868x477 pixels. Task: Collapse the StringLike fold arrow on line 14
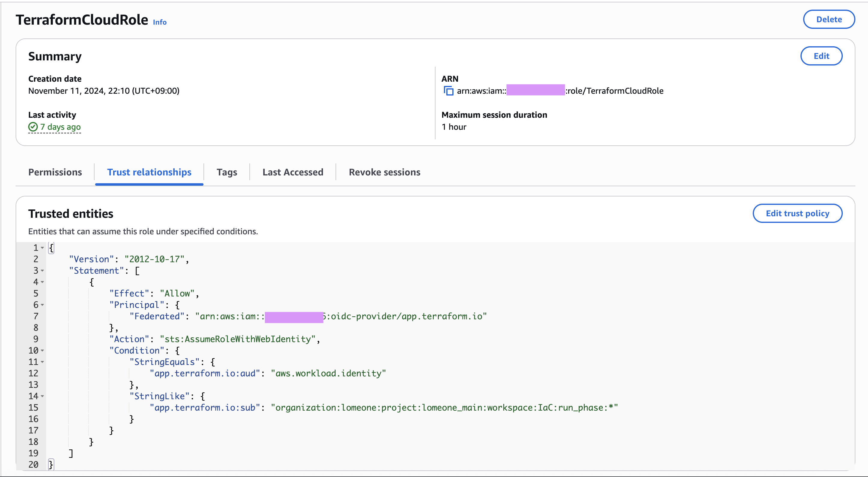coord(42,396)
